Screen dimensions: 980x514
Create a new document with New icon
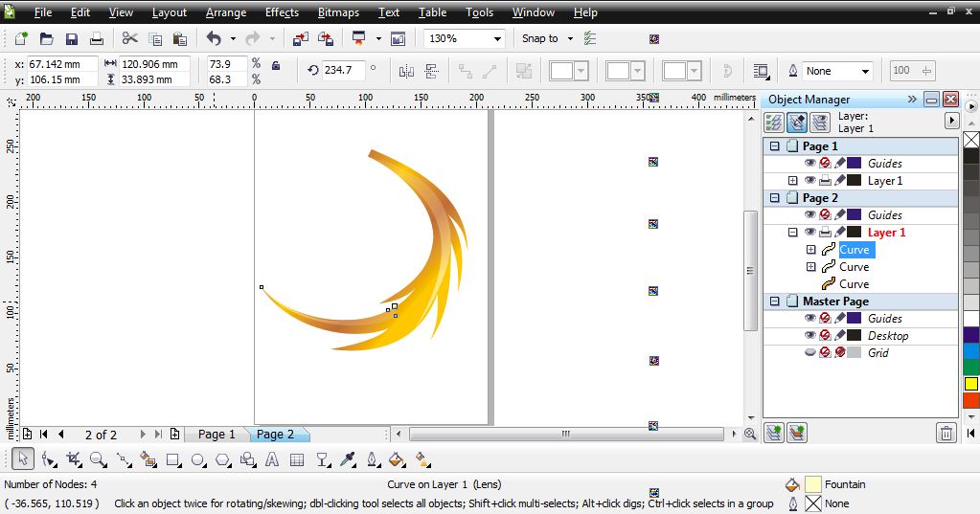[x=21, y=38]
